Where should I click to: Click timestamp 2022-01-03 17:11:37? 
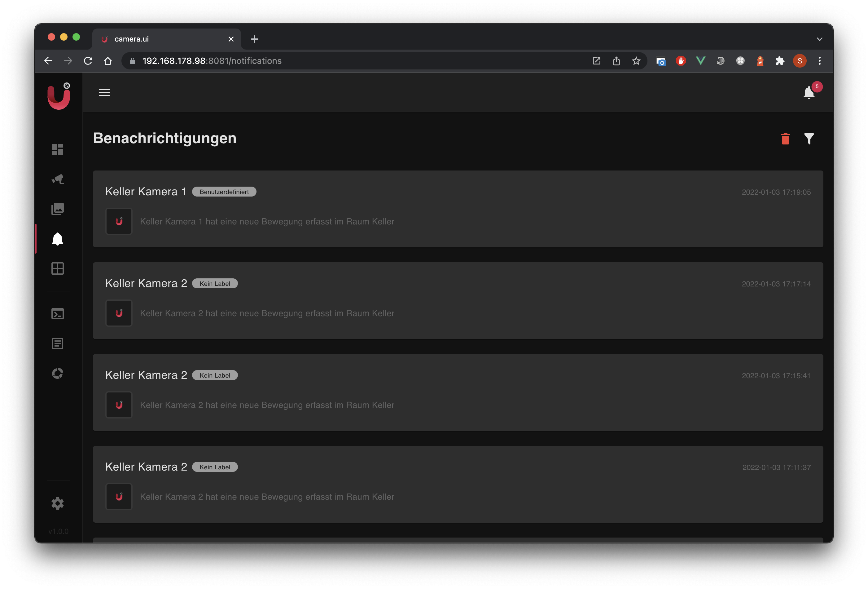pos(777,467)
